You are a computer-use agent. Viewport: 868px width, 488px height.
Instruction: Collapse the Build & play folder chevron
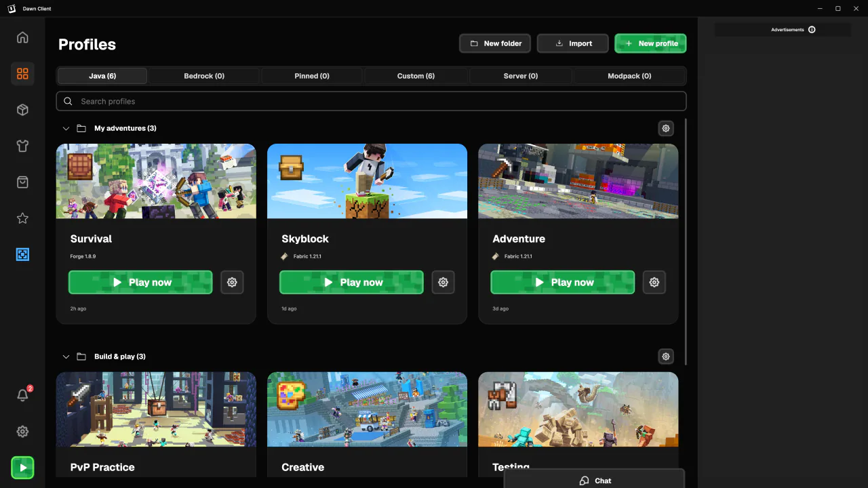click(x=66, y=357)
